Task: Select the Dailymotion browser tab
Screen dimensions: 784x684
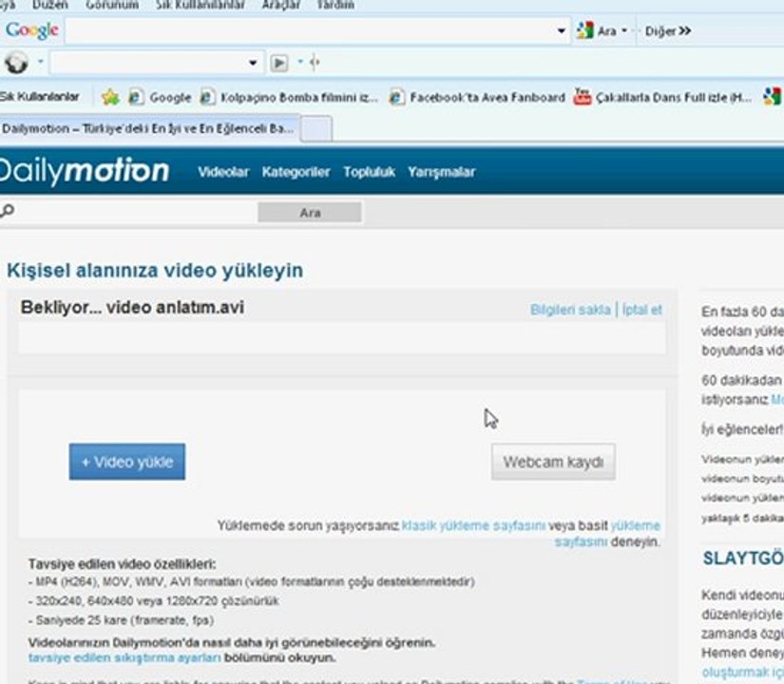Action: (149, 128)
